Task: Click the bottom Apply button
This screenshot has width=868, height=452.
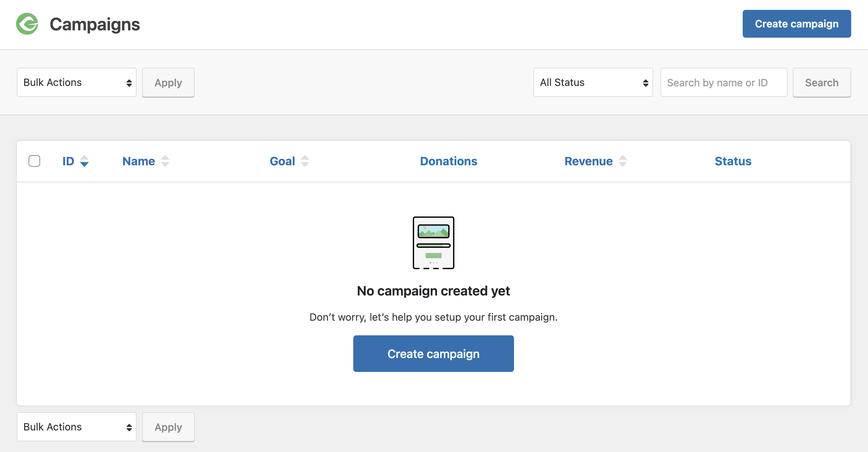Action: [168, 427]
